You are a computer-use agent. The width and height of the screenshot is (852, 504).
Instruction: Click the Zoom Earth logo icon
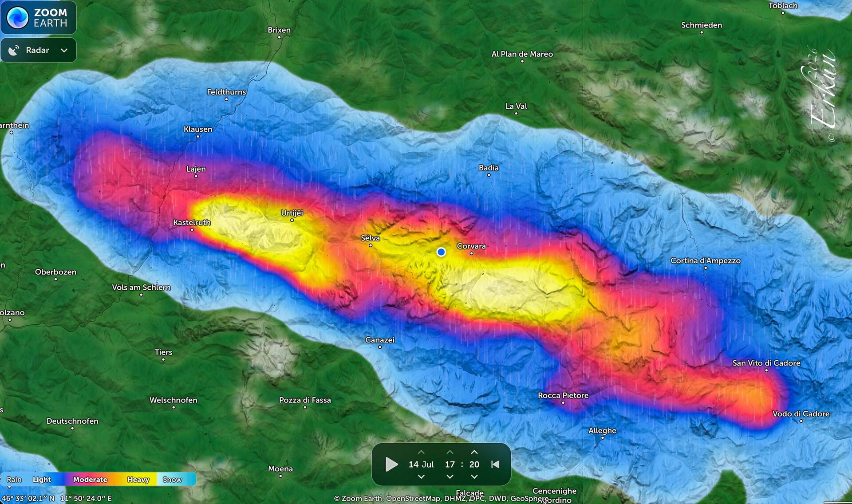(x=18, y=18)
